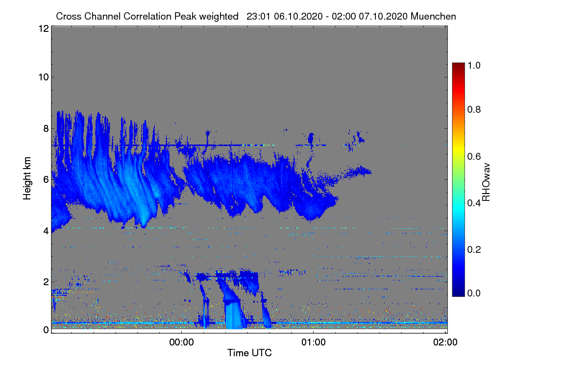Viewport: 588px width, 392px height.
Task: Click the colorbar value '0.8'
Action: (x=474, y=109)
